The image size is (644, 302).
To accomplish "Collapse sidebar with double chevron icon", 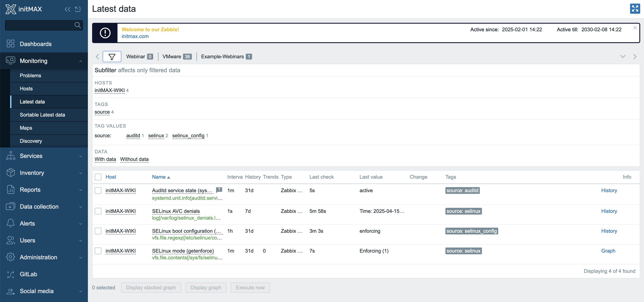I will tap(67, 9).
